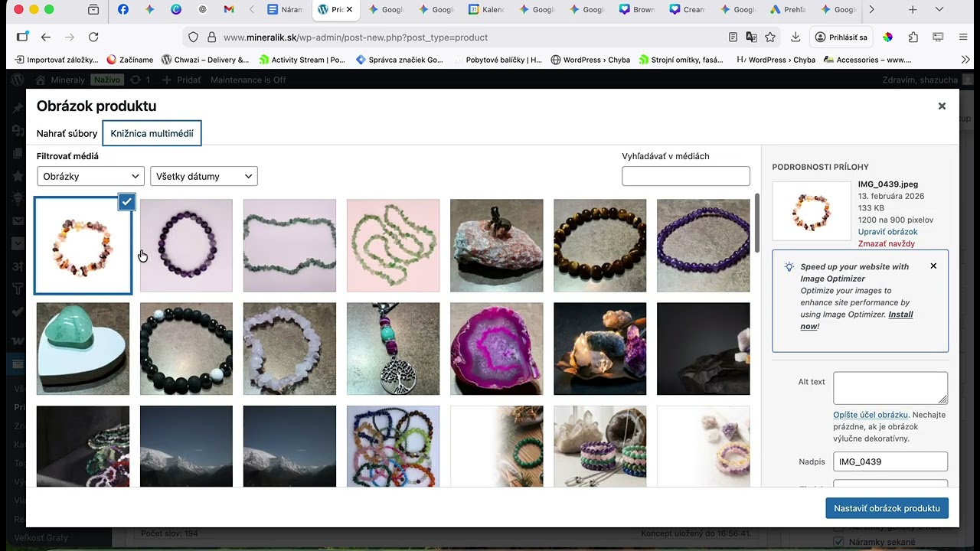
Task: Close the Obrázok produktu dialog
Action: pos(942,106)
